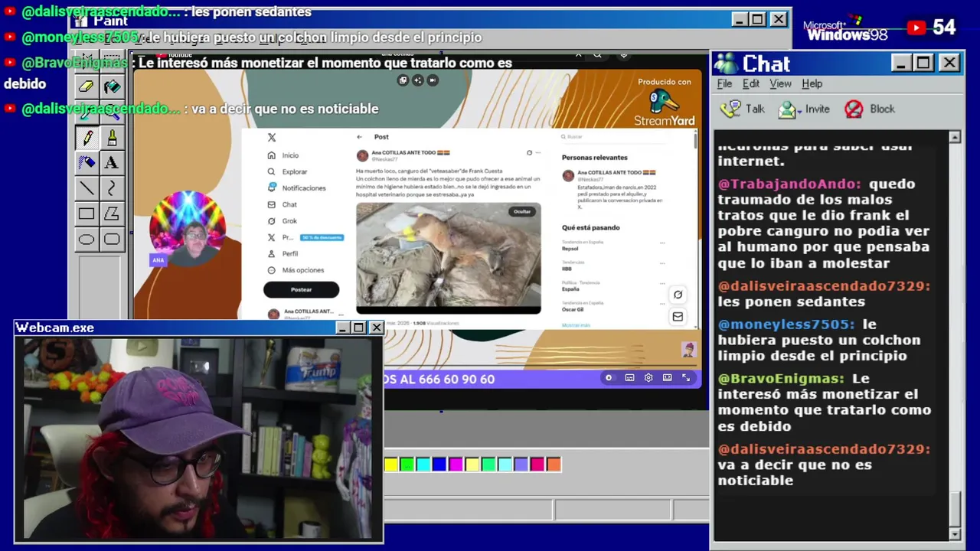Select the straight Line tool
This screenshot has width=980, height=551.
coord(87,188)
